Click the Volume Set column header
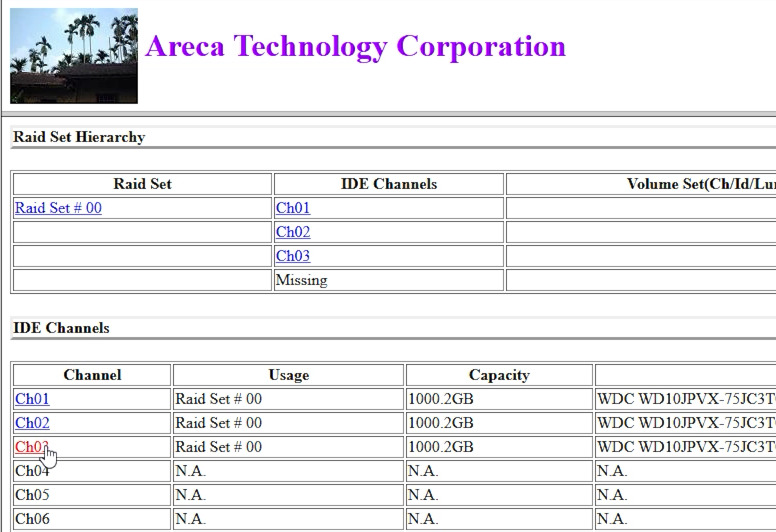Screen dimensions: 776x532 [641, 184]
